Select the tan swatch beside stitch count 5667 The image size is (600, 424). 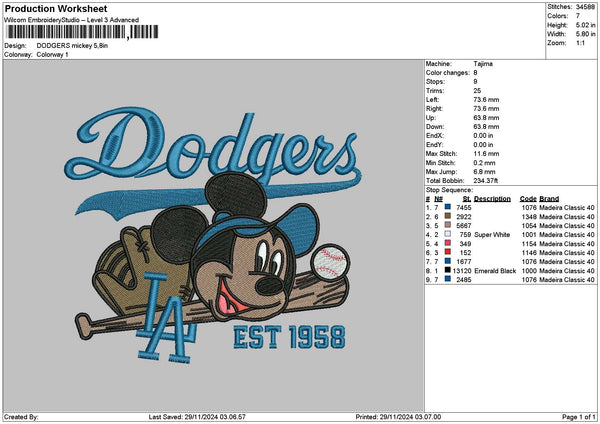pos(447,225)
